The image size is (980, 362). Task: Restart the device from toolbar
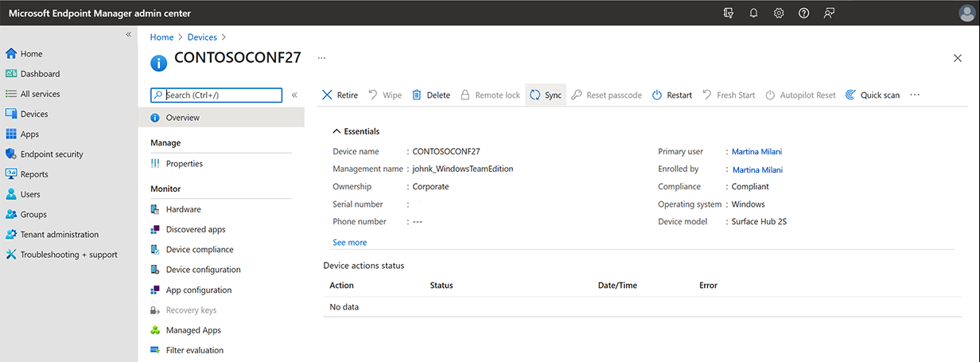click(x=671, y=95)
